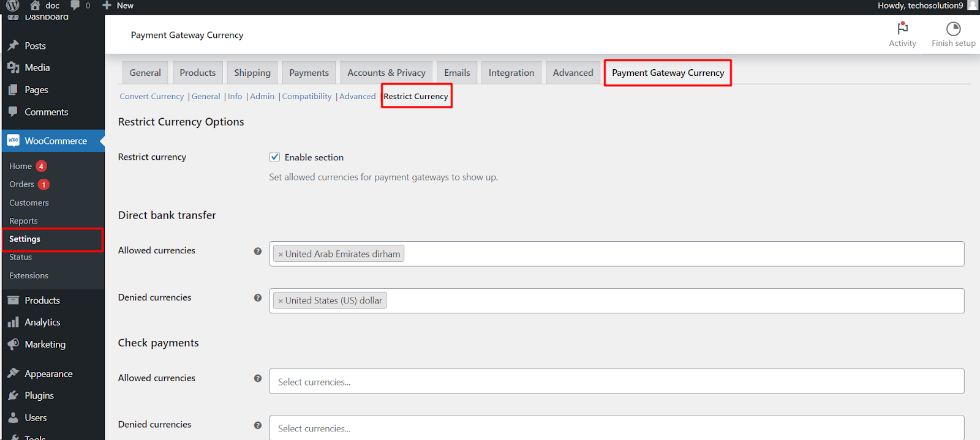Image resolution: width=980 pixels, height=440 pixels.
Task: Open Check payments Denied currencies selector
Action: 617,428
